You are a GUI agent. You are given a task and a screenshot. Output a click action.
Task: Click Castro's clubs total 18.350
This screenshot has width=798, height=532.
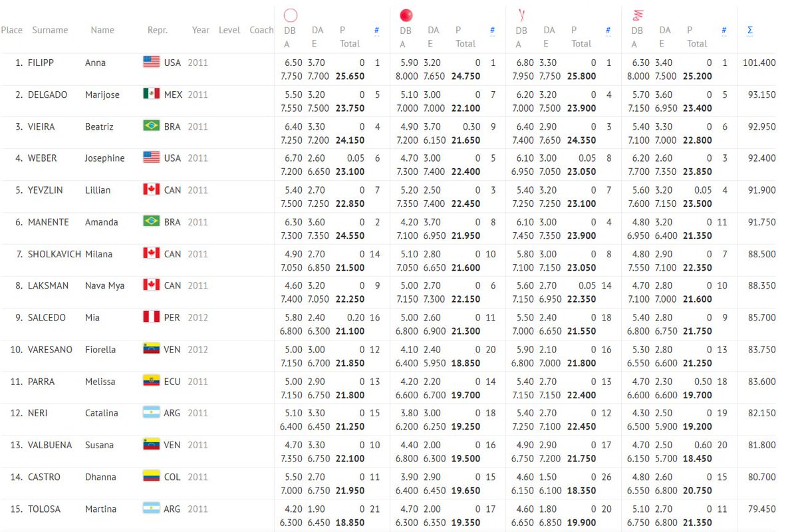click(582, 491)
